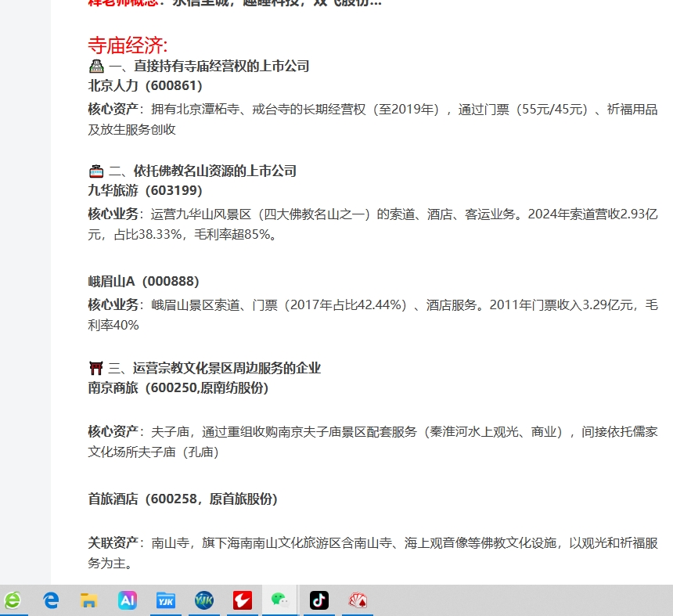Click 核心业务 label under 峨眉山A
Image resolution: width=673 pixels, height=616 pixels.
[x=113, y=304]
